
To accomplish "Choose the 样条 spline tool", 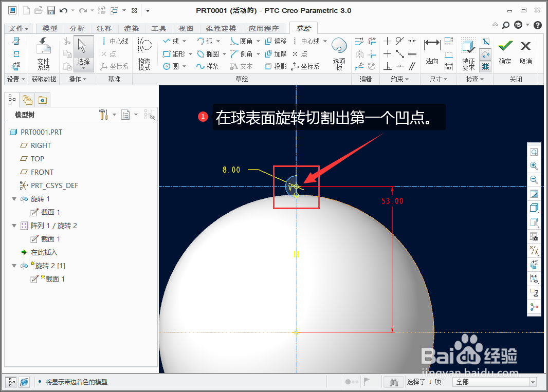I will point(208,66).
